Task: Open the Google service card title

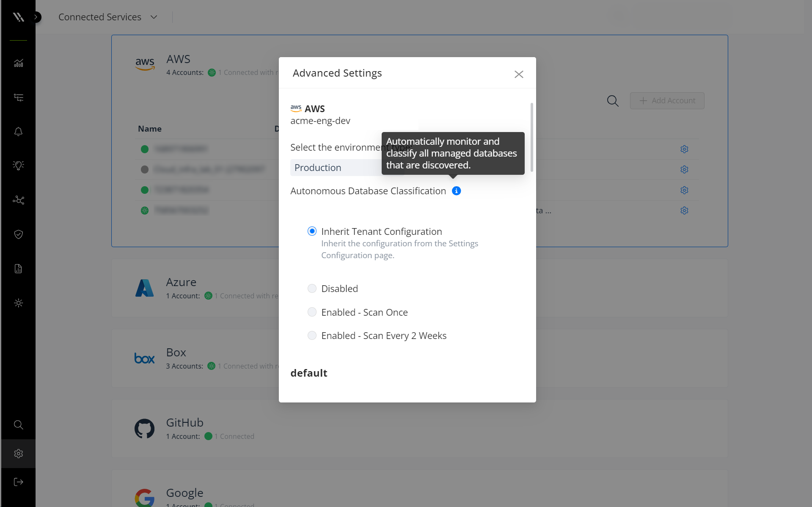Action: [184, 493]
